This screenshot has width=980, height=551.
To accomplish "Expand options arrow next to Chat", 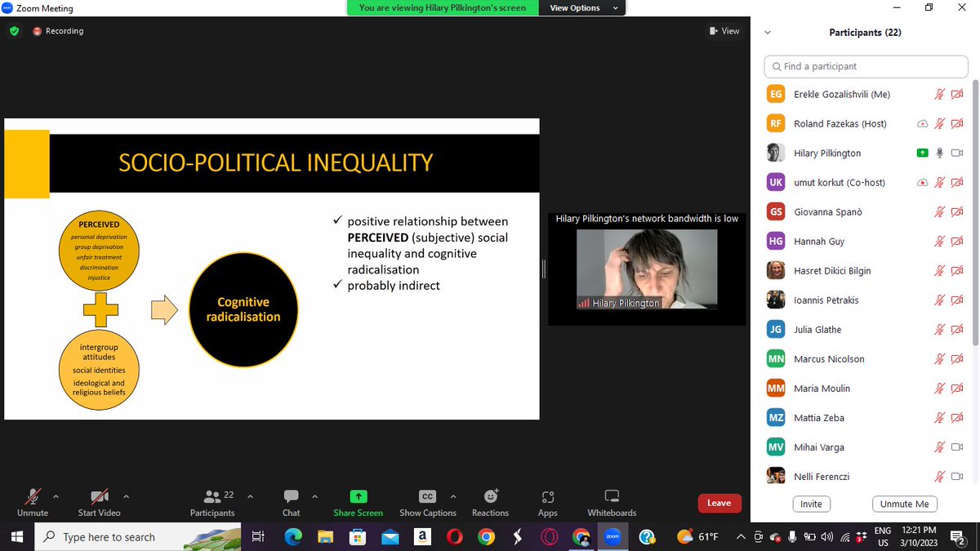I will (x=314, y=495).
